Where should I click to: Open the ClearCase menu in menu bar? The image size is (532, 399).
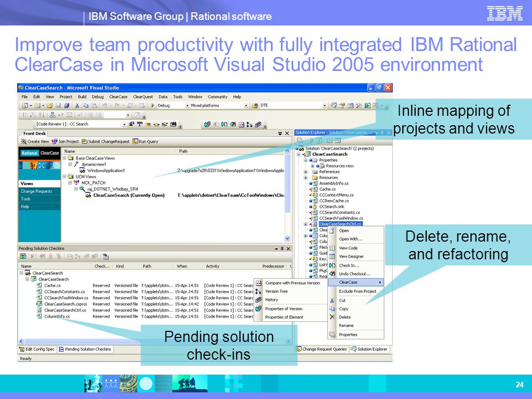coord(118,96)
